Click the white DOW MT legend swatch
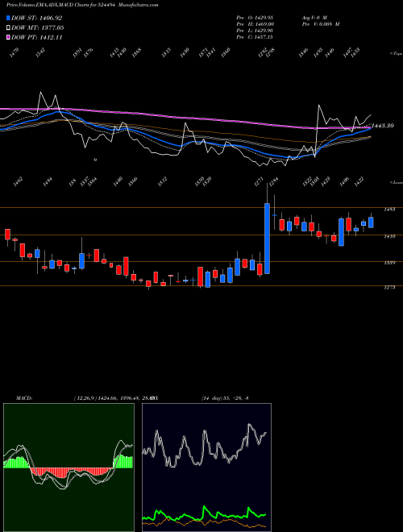Screen dimensions: 403x532 pos(8,28)
